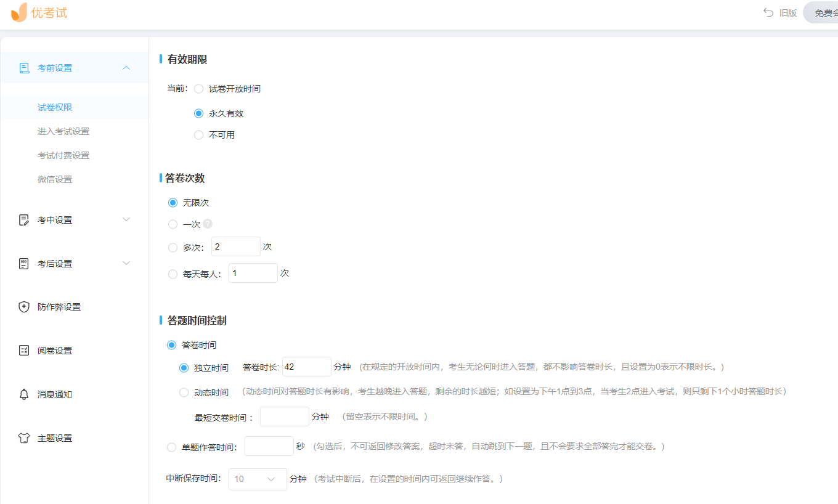The height and width of the screenshot is (504, 838).
Task: Click the 多次 count input field
Action: tap(236, 246)
